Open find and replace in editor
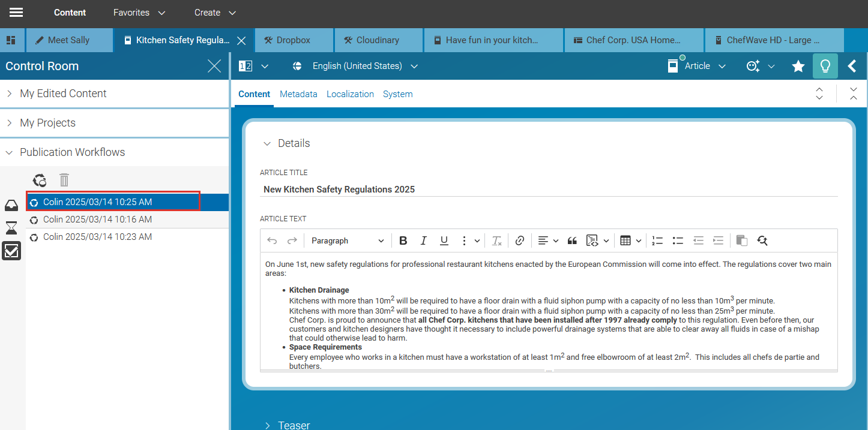Image resolution: width=868 pixels, height=430 pixels. [x=762, y=240]
